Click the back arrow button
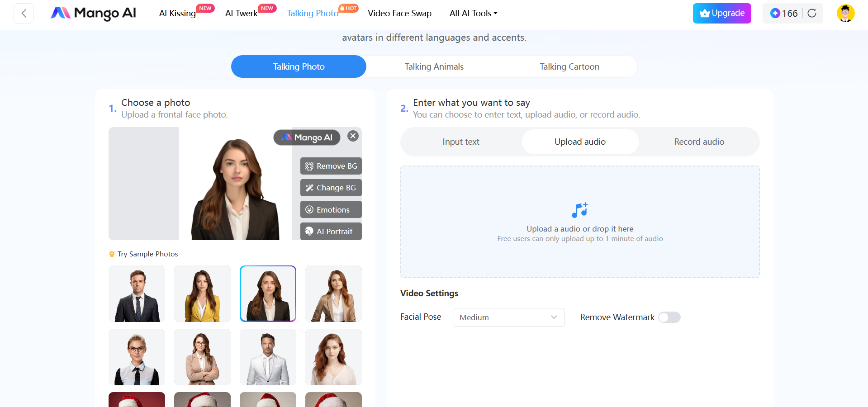 pyautogui.click(x=24, y=13)
